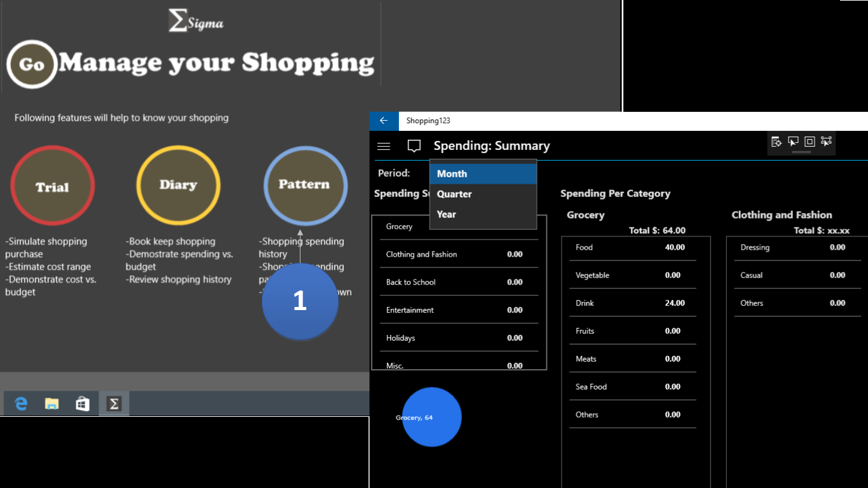868x488 pixels.
Task: Choose Quarter from the Period dropdown
Action: (x=484, y=194)
